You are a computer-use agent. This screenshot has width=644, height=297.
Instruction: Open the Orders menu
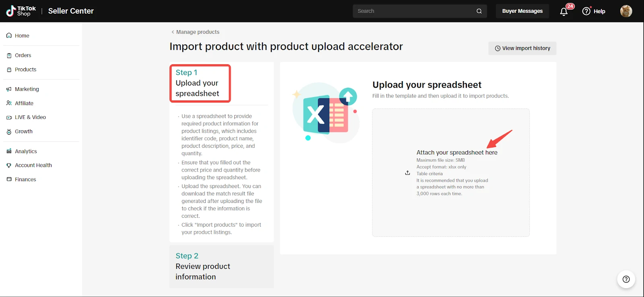[23, 55]
